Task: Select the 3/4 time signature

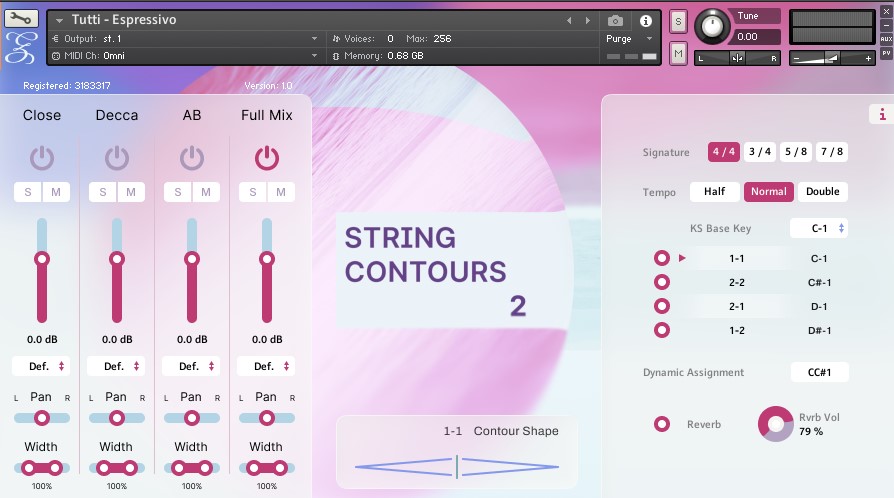Action: click(x=761, y=152)
